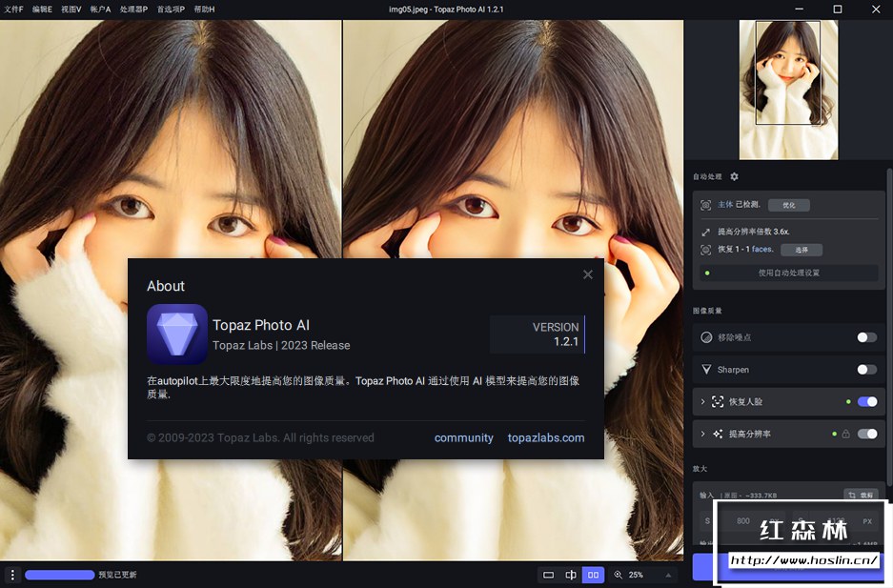Open the 视图V menu
Image resolution: width=893 pixels, height=588 pixels.
tap(71, 10)
